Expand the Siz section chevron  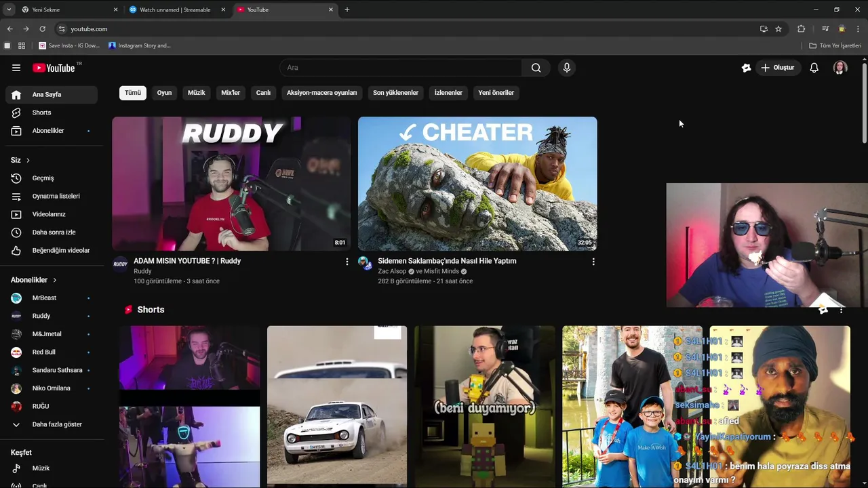(28, 161)
